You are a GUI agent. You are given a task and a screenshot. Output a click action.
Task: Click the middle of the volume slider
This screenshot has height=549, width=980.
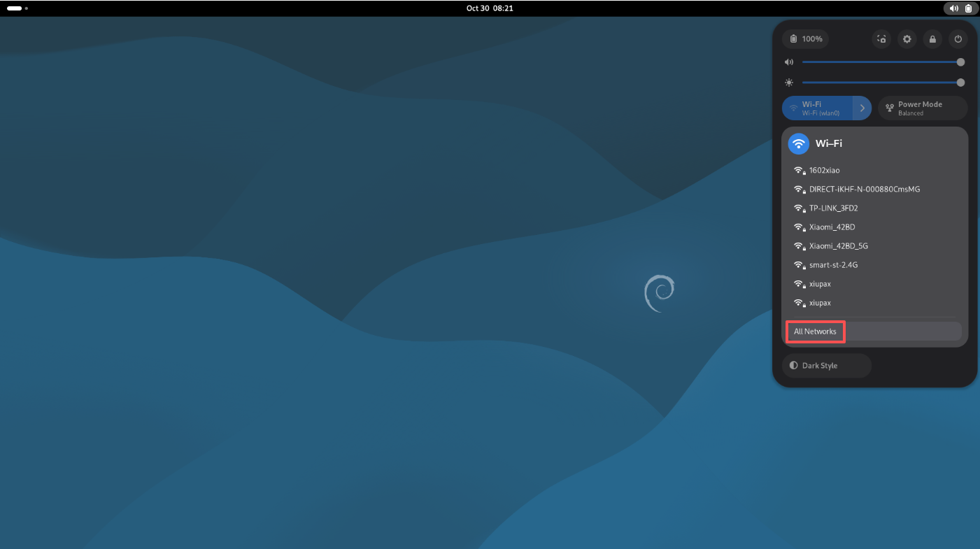click(881, 62)
